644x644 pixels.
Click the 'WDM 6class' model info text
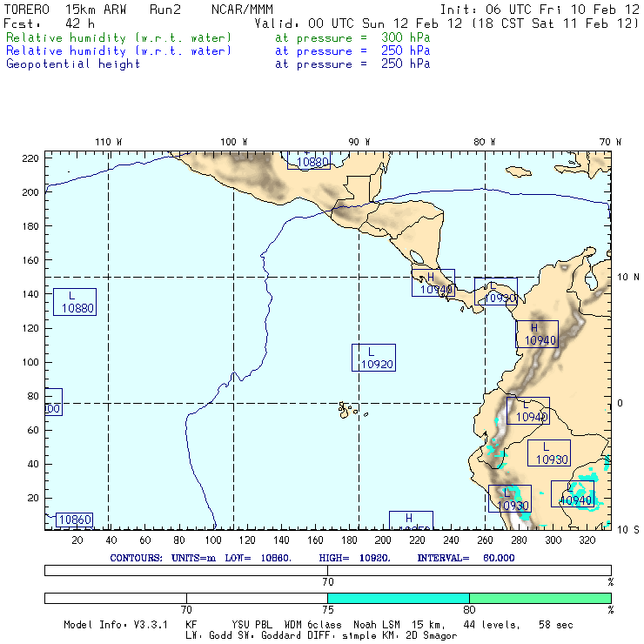pos(312,625)
